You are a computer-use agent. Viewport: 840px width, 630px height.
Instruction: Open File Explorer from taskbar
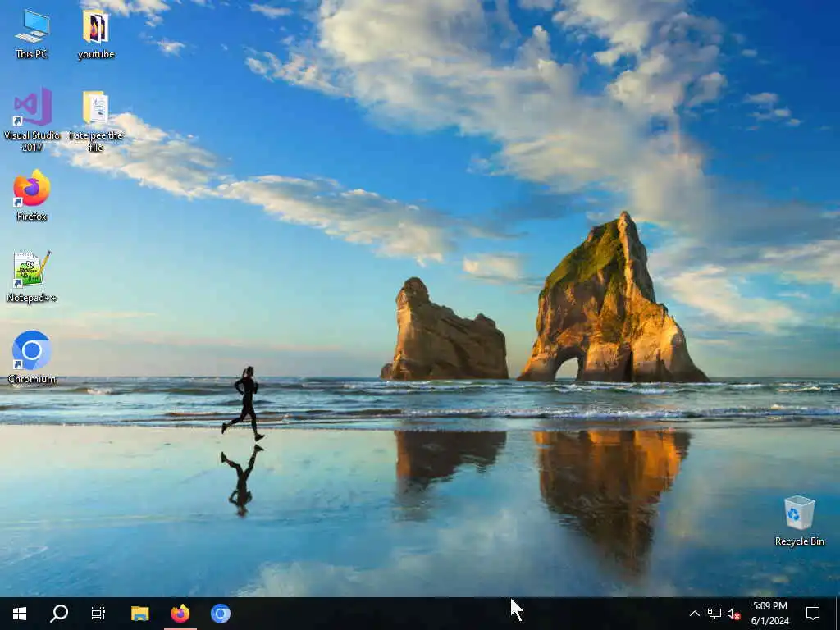tap(139, 614)
